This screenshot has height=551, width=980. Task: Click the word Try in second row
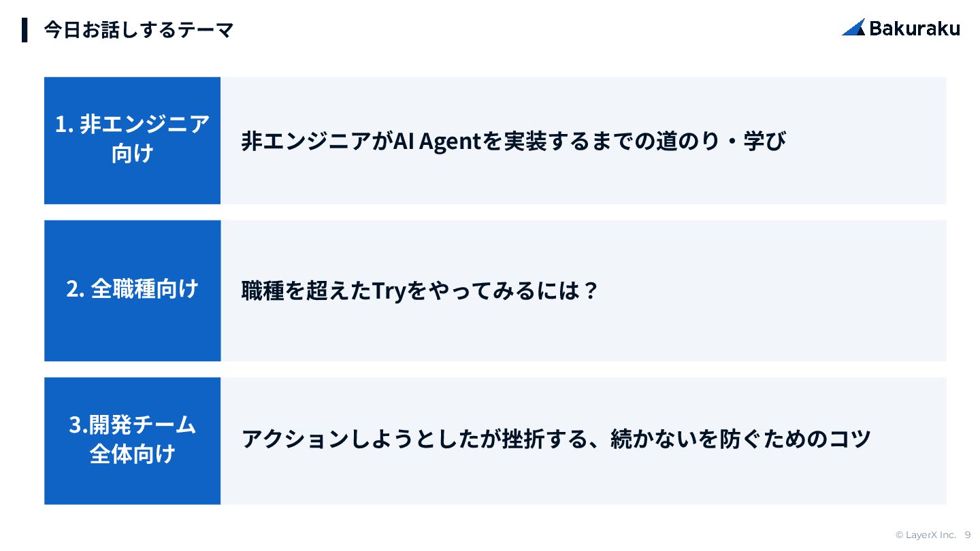(x=389, y=291)
